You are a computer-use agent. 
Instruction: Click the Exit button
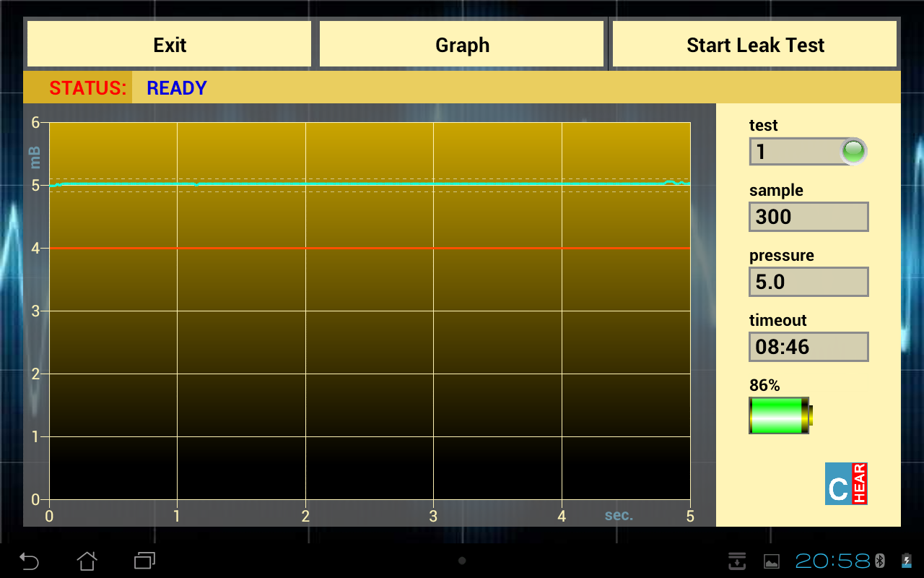click(170, 45)
